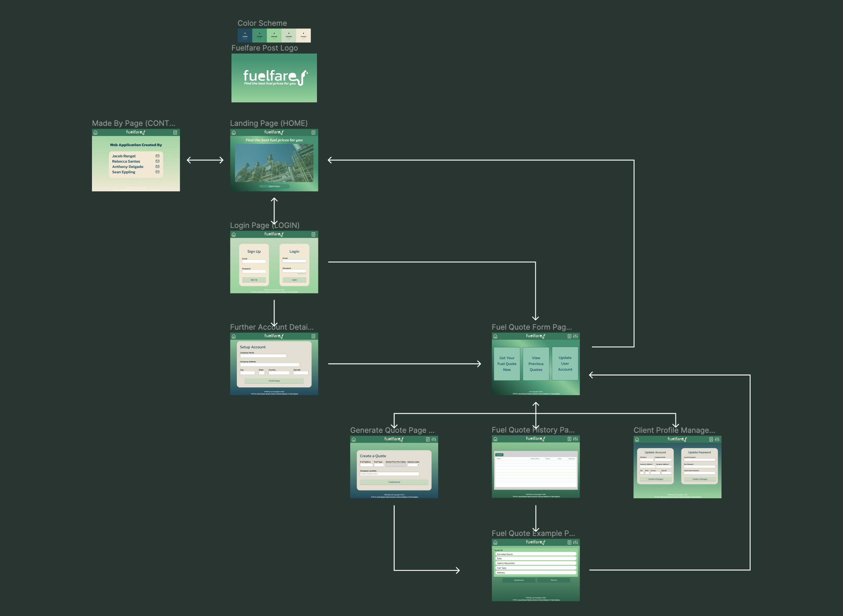Select the dark navy color swatch
The height and width of the screenshot is (616, 843).
coord(245,35)
